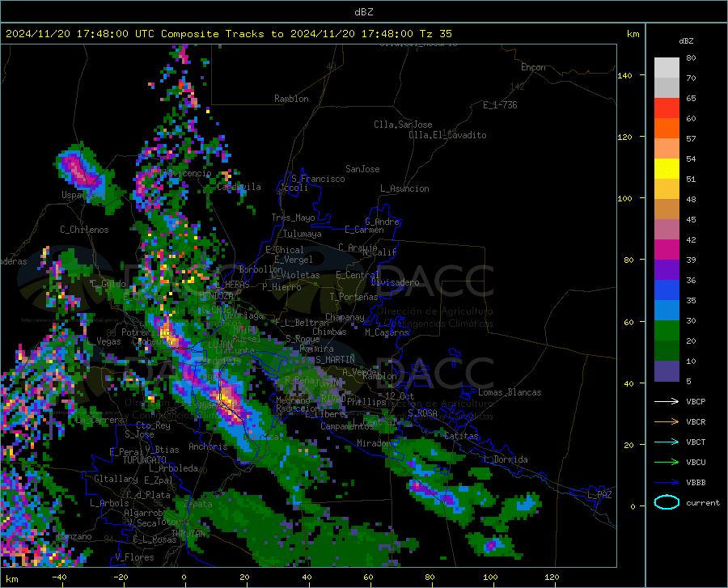Click the Divisadero label
728x588 pixels.
(395, 282)
